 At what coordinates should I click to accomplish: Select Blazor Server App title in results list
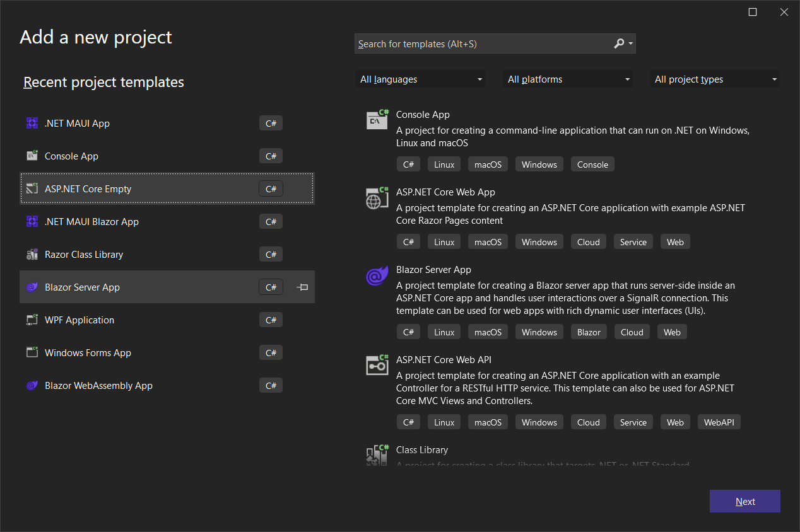[x=433, y=270]
